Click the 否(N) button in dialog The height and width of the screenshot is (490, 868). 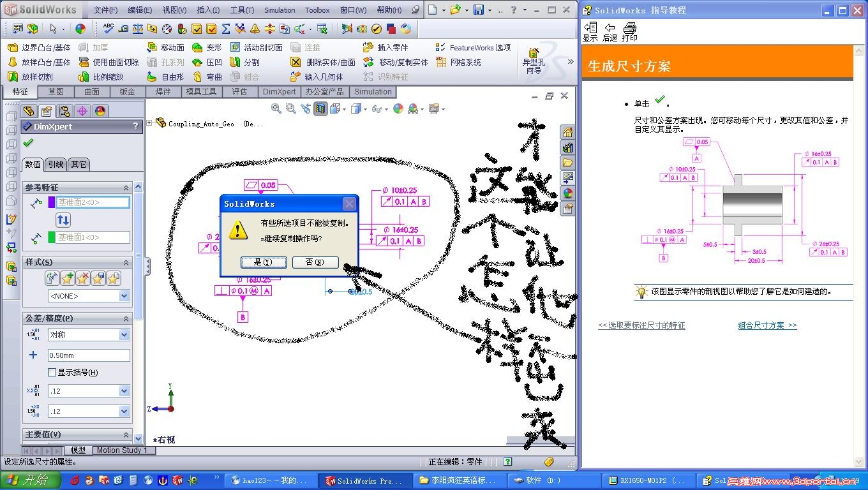pos(315,262)
